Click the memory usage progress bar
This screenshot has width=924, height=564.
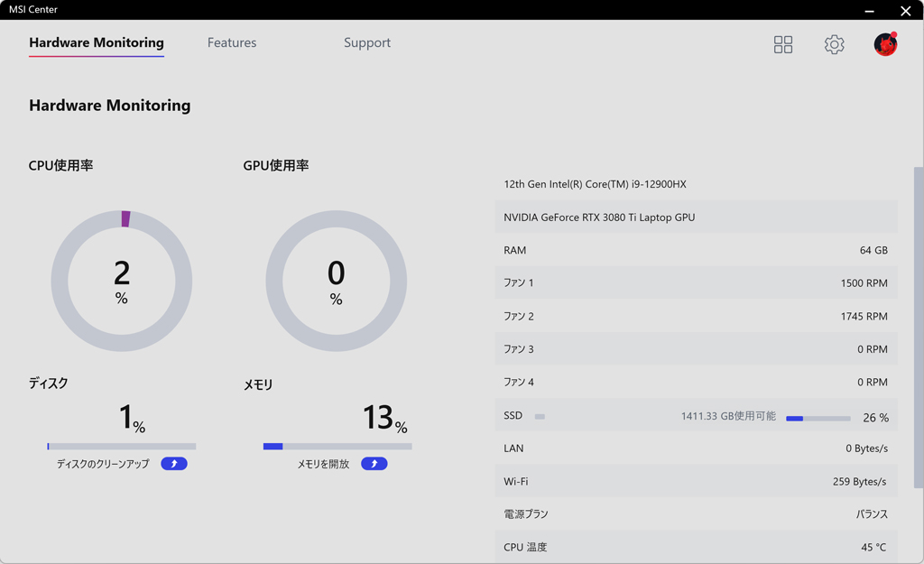coord(337,447)
